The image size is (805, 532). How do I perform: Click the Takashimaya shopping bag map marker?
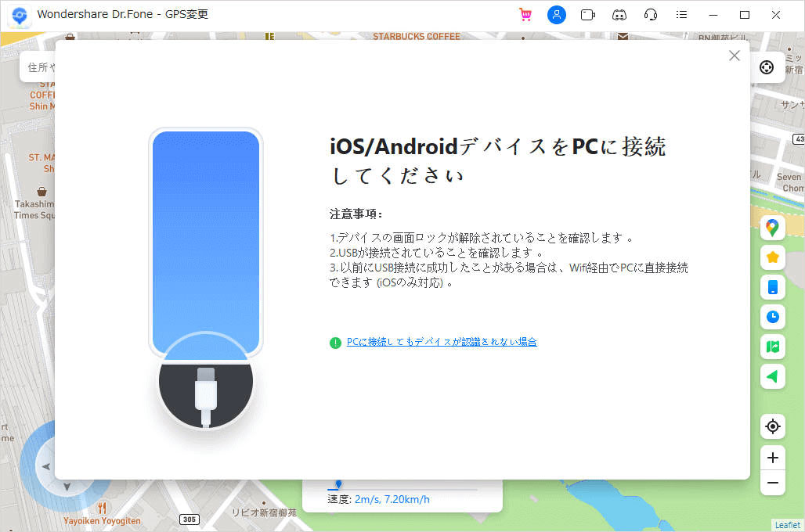[x=42, y=192]
